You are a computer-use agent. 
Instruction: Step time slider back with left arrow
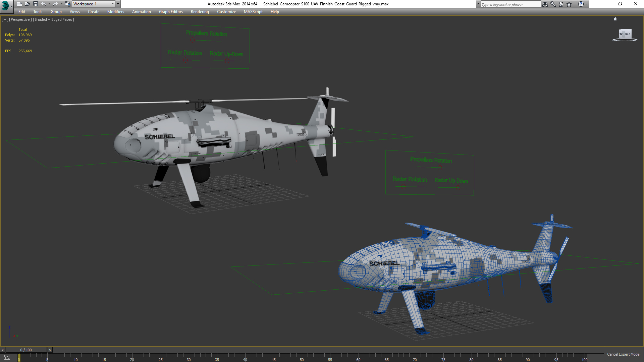tap(3, 350)
